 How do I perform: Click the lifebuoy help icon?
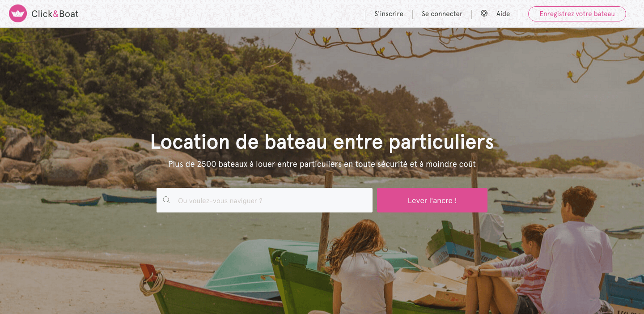[484, 13]
